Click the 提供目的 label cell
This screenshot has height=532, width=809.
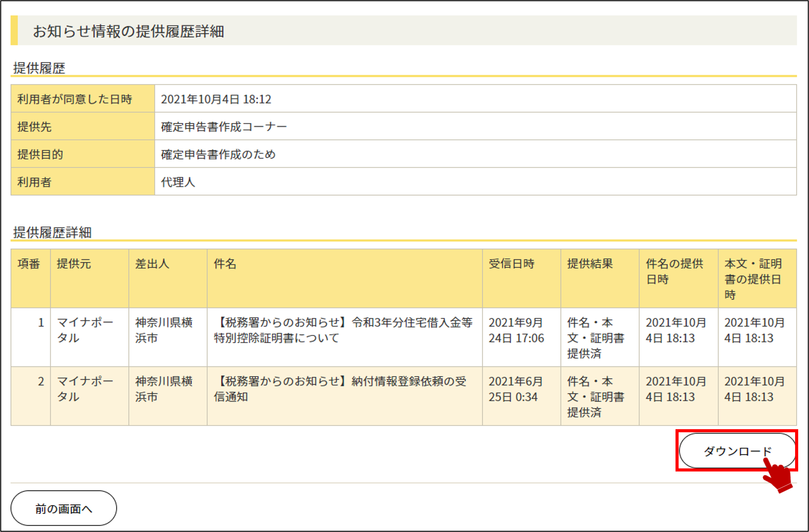83,154
